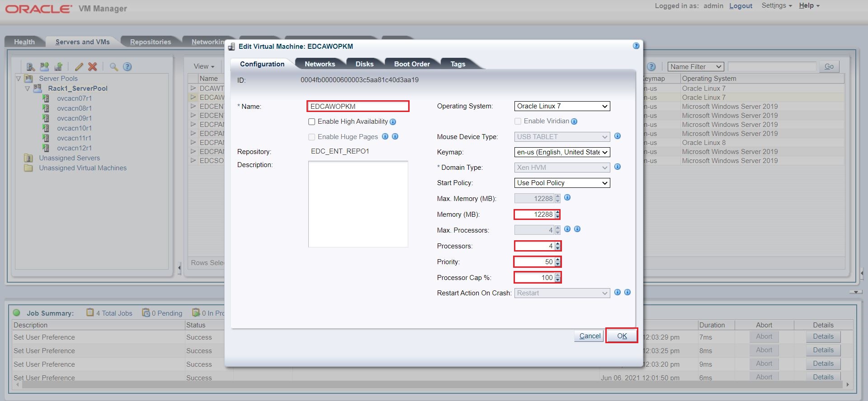
Task: Click the red X Delete icon
Action: tap(93, 67)
